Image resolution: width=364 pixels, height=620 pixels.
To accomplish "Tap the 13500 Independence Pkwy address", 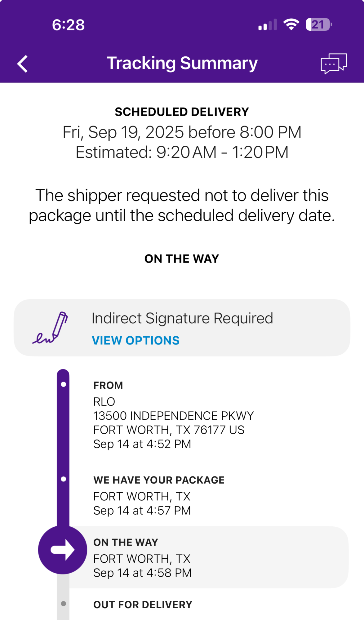I will [174, 416].
